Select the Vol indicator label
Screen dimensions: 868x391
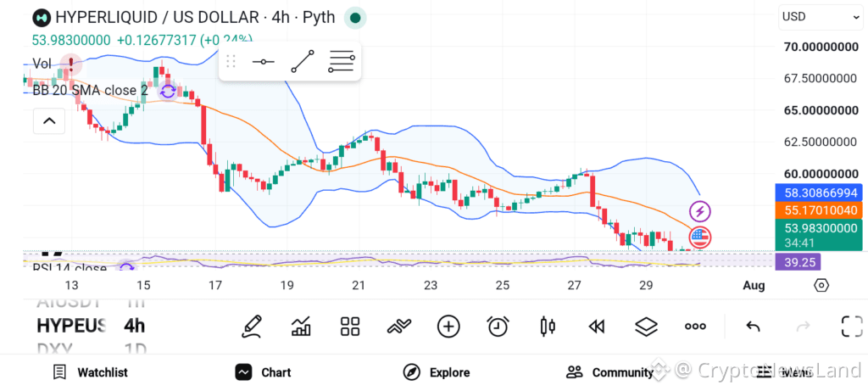point(42,64)
